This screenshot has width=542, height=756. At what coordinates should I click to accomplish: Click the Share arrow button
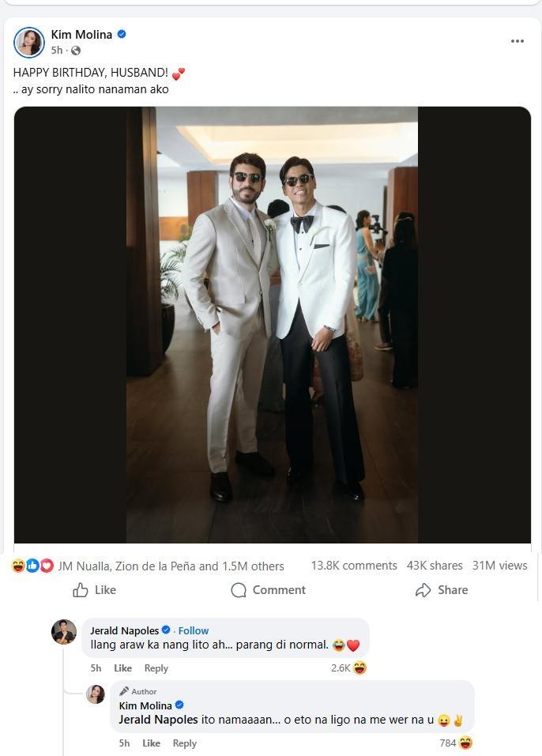click(442, 590)
